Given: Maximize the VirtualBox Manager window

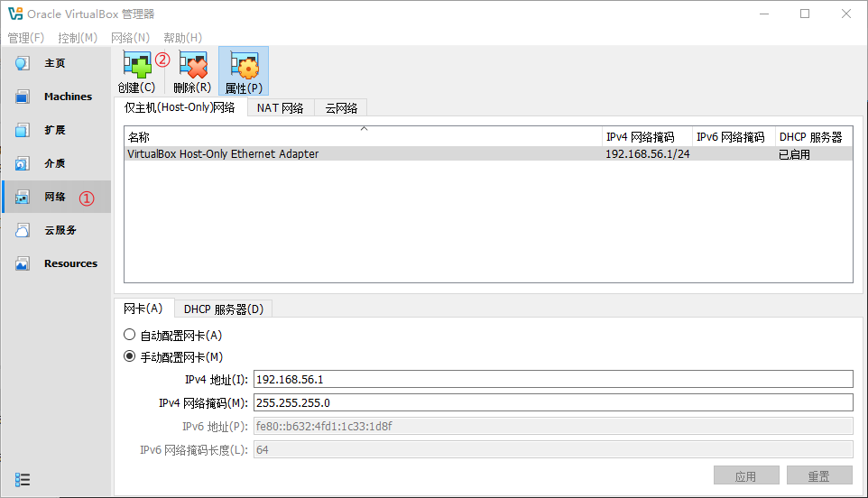Looking at the screenshot, I should (x=805, y=14).
